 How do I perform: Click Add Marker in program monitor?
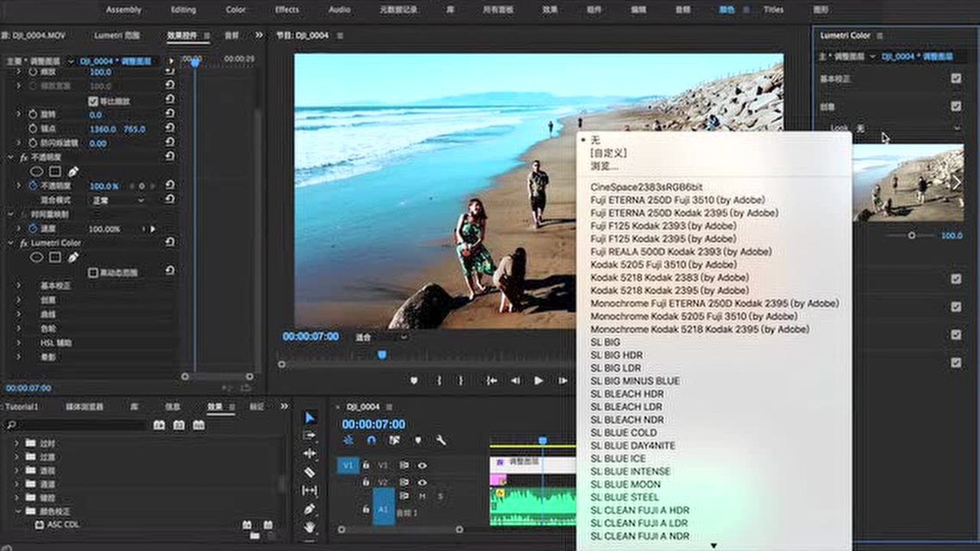(414, 380)
